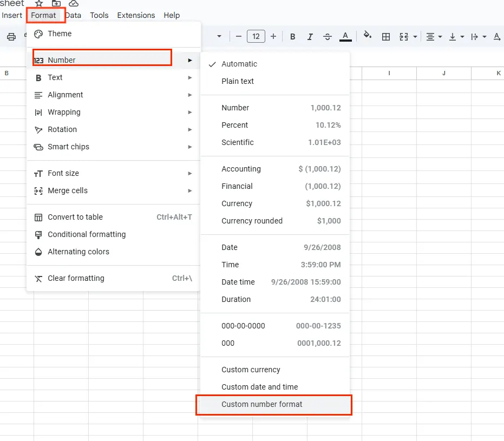Select Conditional formatting menu entry
504x441 pixels.
(87, 234)
